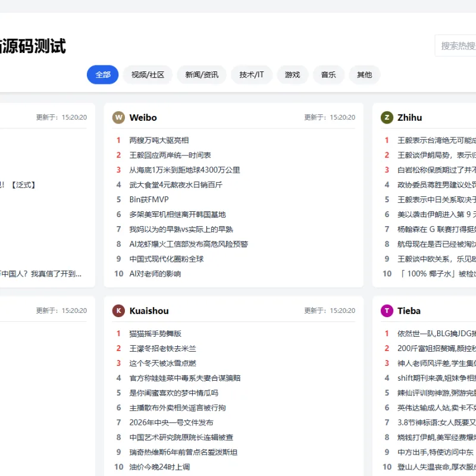Open the 新闻/资讯 category tab
The height and width of the screenshot is (476, 476).
(x=202, y=75)
